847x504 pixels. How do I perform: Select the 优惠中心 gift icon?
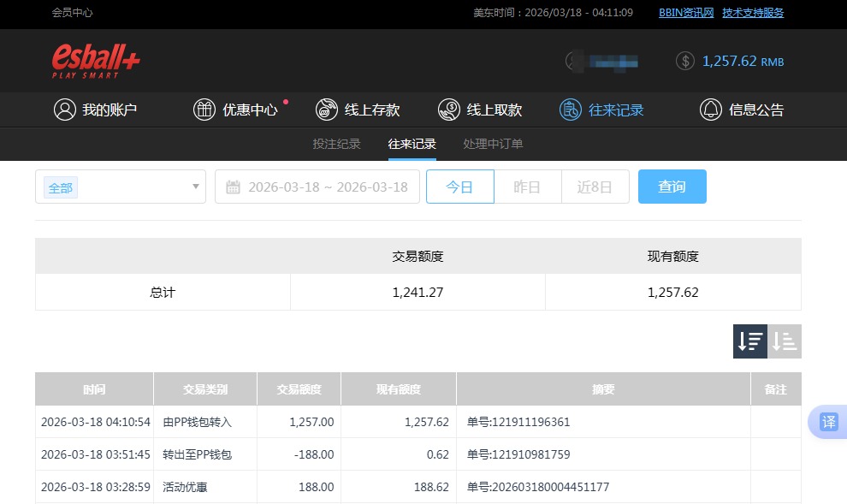(x=204, y=110)
